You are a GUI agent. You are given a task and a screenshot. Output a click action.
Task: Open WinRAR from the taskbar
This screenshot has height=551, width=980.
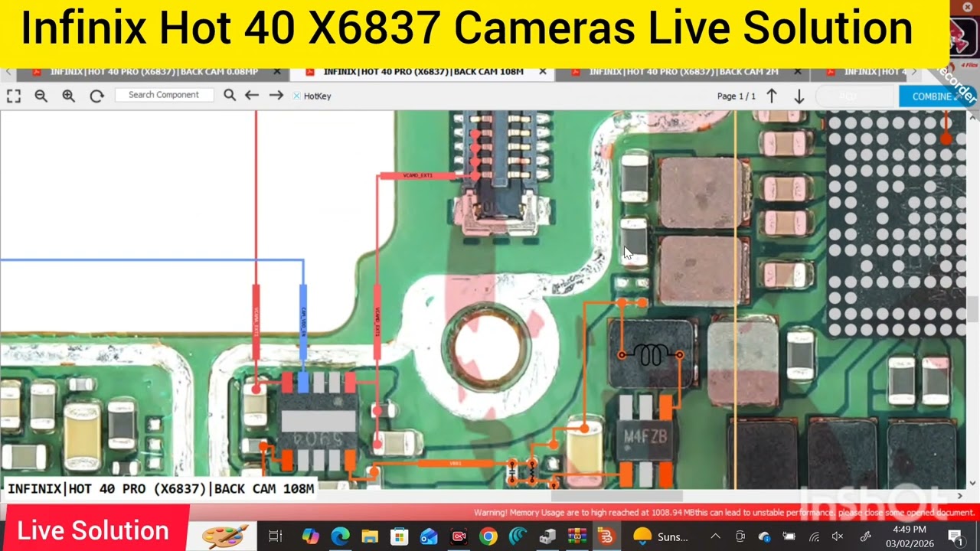click(577, 536)
